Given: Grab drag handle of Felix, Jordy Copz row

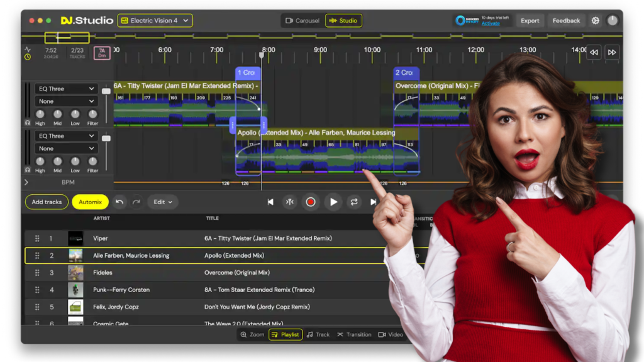Looking at the screenshot, I should click(37, 307).
